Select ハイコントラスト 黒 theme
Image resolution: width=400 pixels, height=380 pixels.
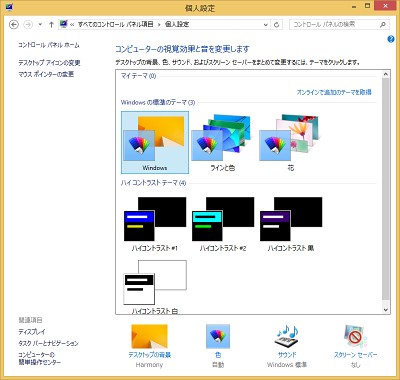point(291,224)
